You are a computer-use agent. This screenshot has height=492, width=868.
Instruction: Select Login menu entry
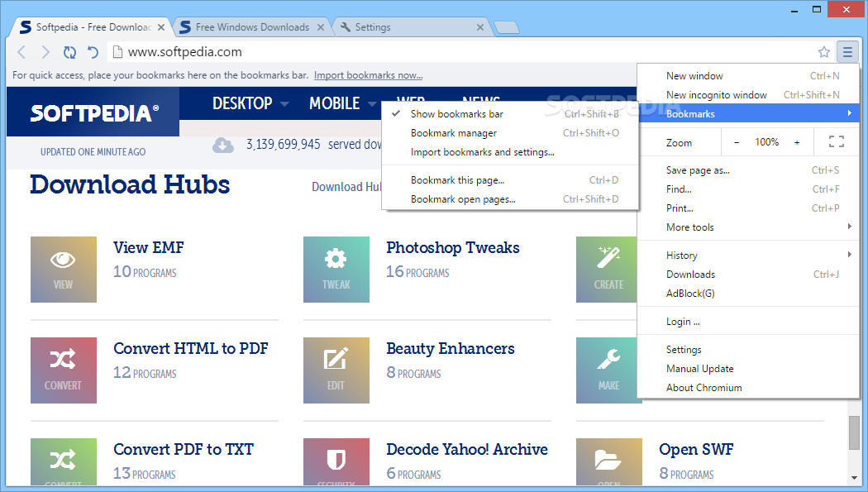click(748, 321)
